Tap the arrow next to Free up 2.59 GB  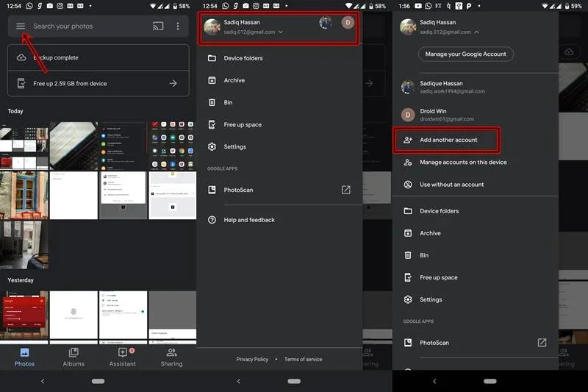tap(173, 83)
